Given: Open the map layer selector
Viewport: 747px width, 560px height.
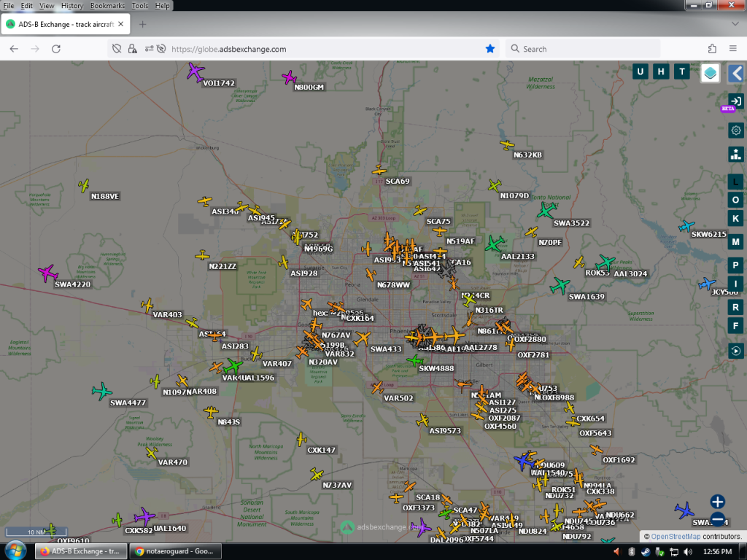Looking at the screenshot, I should click(710, 73).
